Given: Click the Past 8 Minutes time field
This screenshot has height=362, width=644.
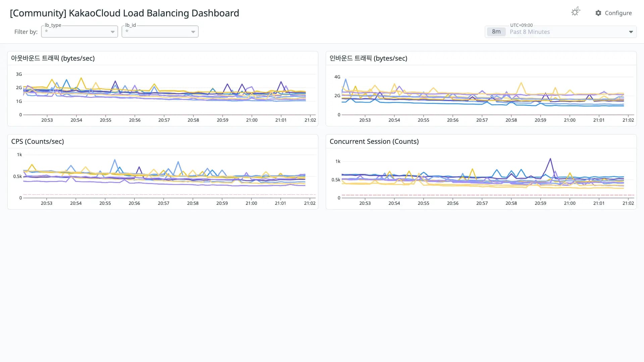Looking at the screenshot, I should (560, 32).
